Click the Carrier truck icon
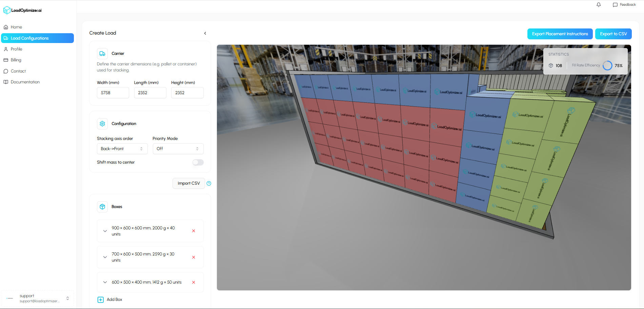The height and width of the screenshot is (309, 644). (x=102, y=54)
